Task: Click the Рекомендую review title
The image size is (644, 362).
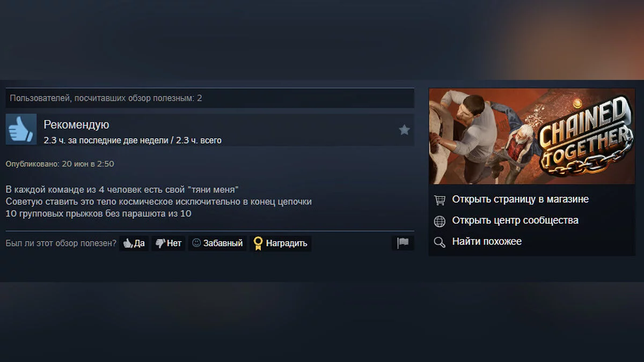Action: coord(76,125)
